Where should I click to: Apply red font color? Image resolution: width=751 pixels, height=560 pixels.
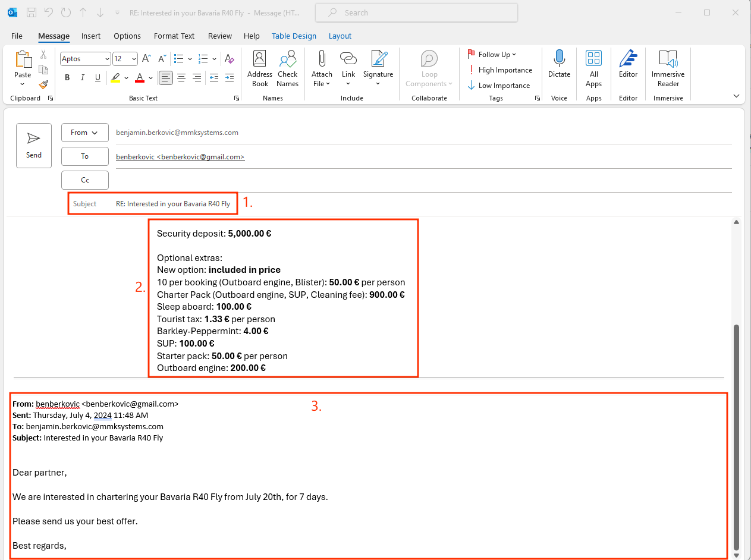(x=140, y=77)
